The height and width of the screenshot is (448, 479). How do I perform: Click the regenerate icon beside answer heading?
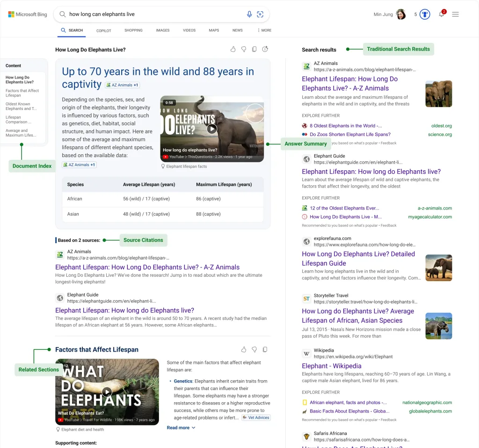point(265,49)
